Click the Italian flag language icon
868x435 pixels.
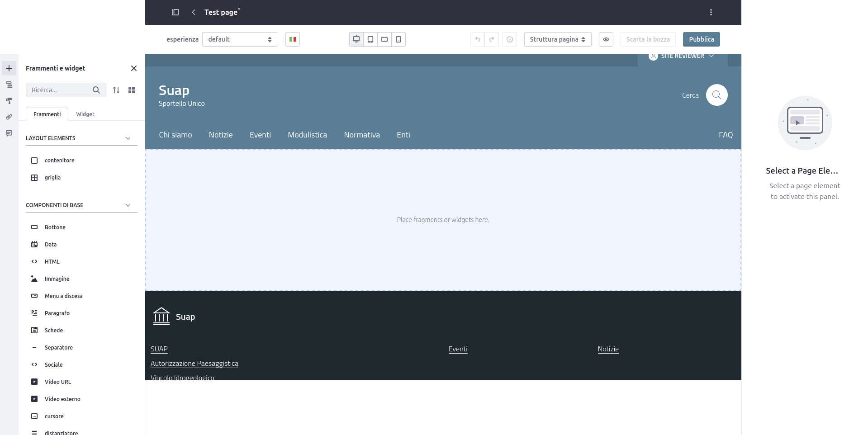click(293, 39)
